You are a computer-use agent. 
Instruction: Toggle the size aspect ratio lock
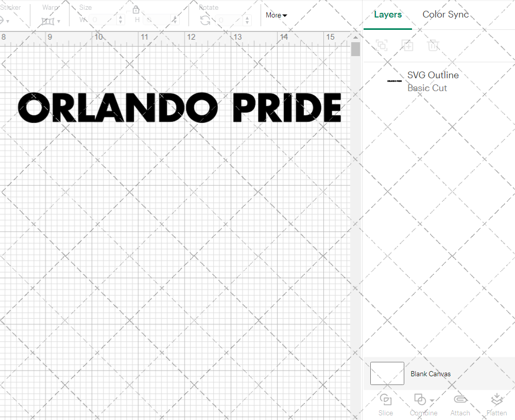(x=135, y=9)
